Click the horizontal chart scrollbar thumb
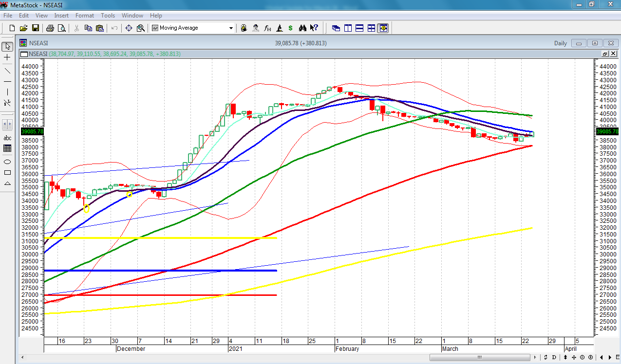 point(480,358)
